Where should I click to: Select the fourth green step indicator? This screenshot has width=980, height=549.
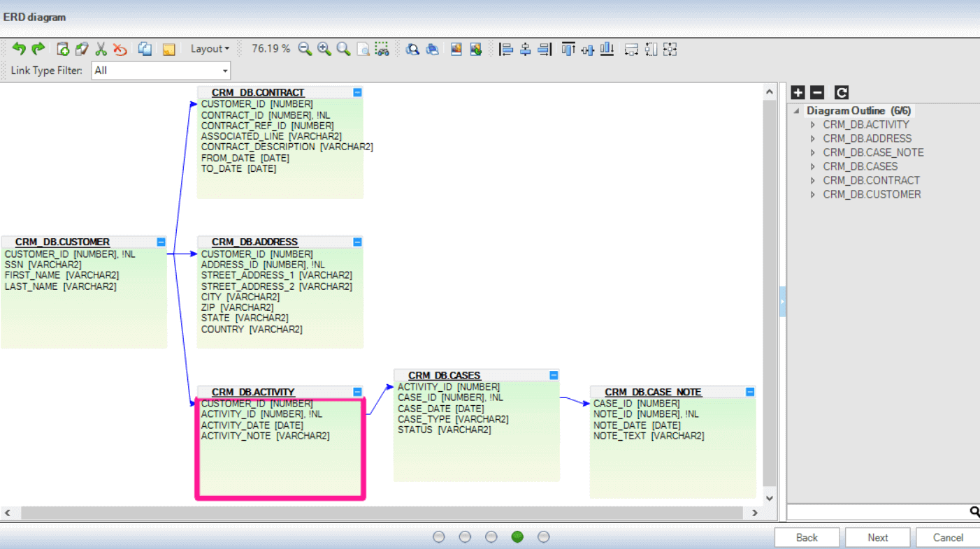[517, 536]
